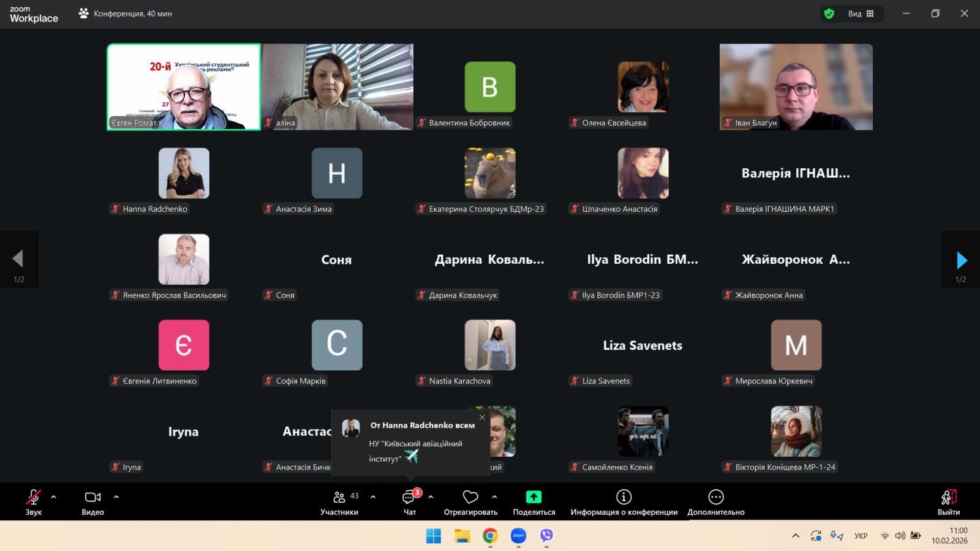Toggle camera with the Видео button
The width and height of the screenshot is (980, 551).
pyautogui.click(x=92, y=497)
